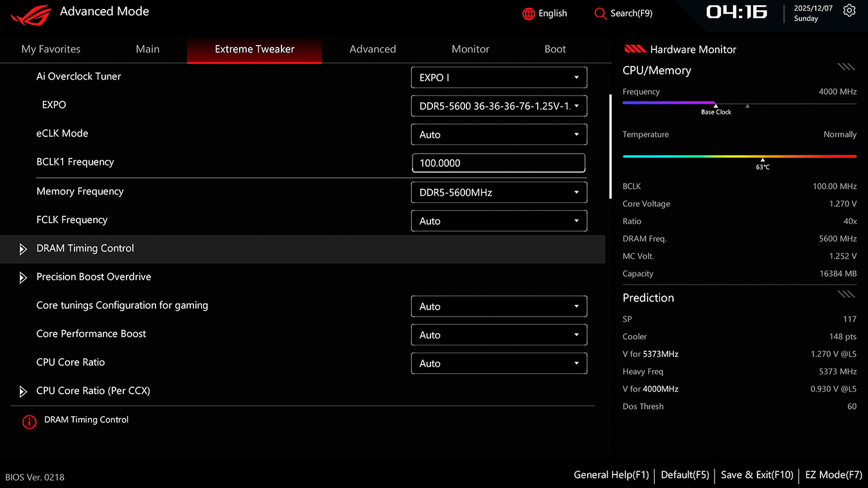Open the Memory Frequency dropdown
Screen dimensions: 868x488
[499, 192]
